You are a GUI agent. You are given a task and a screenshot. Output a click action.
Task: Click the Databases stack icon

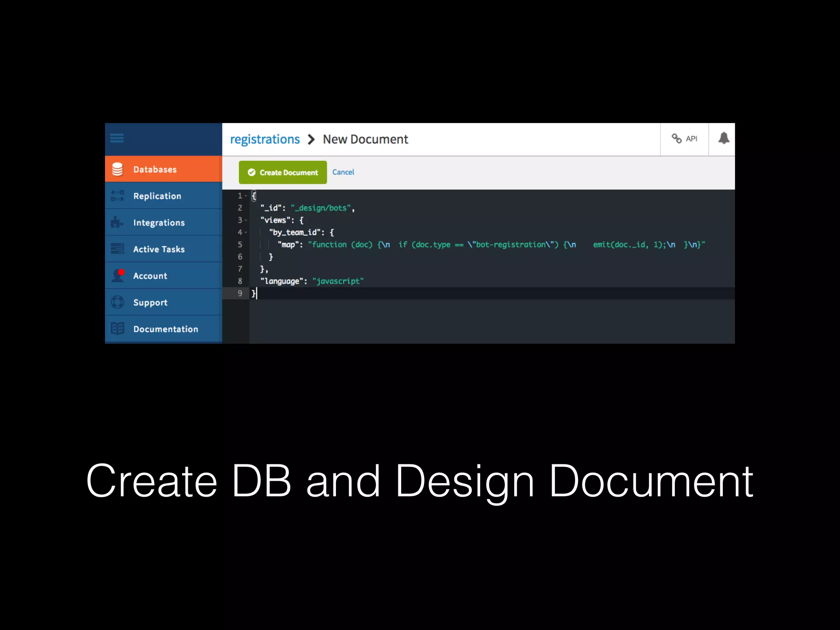(117, 169)
